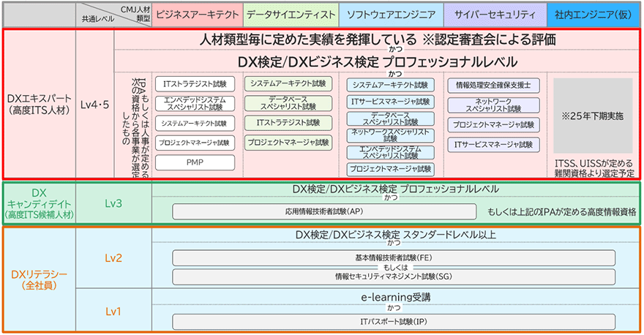
Task: Click the green DXキャンディデイト label
Action: [39, 202]
